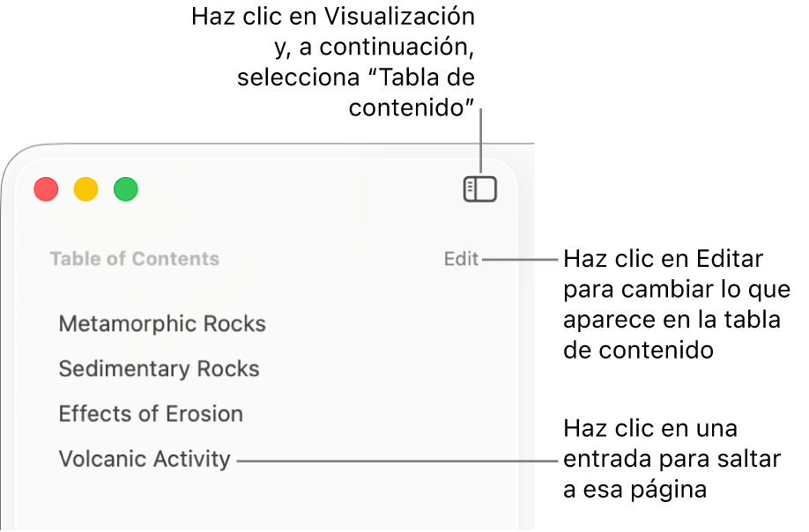This screenshot has height=532, width=809.
Task: Hide the sidebar using the toolbar icon
Action: point(480,189)
